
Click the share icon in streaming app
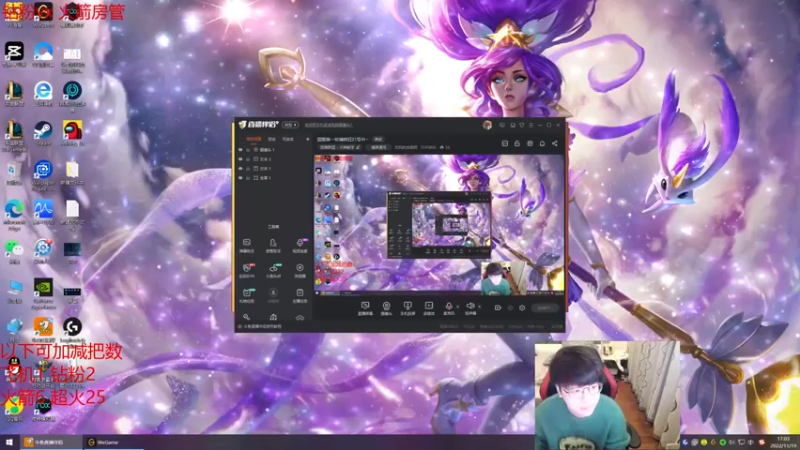click(555, 143)
